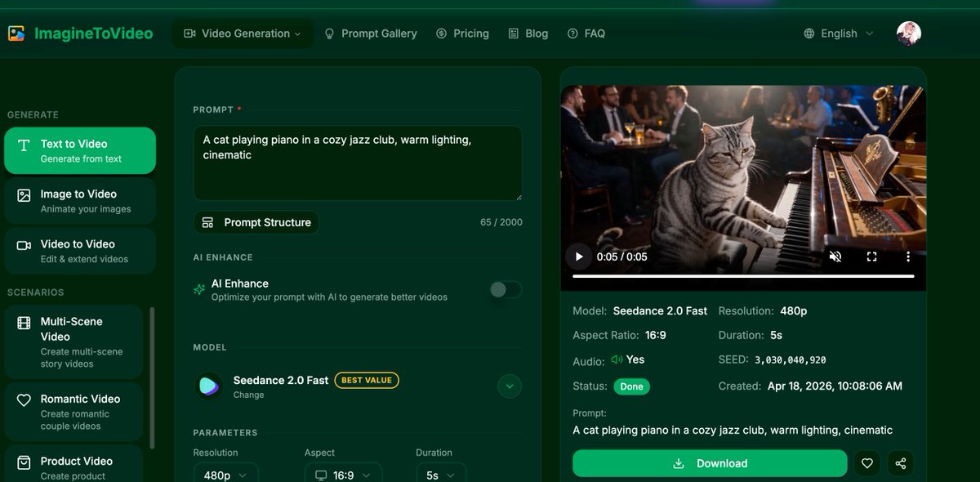Click inside the prompt text area

358,163
